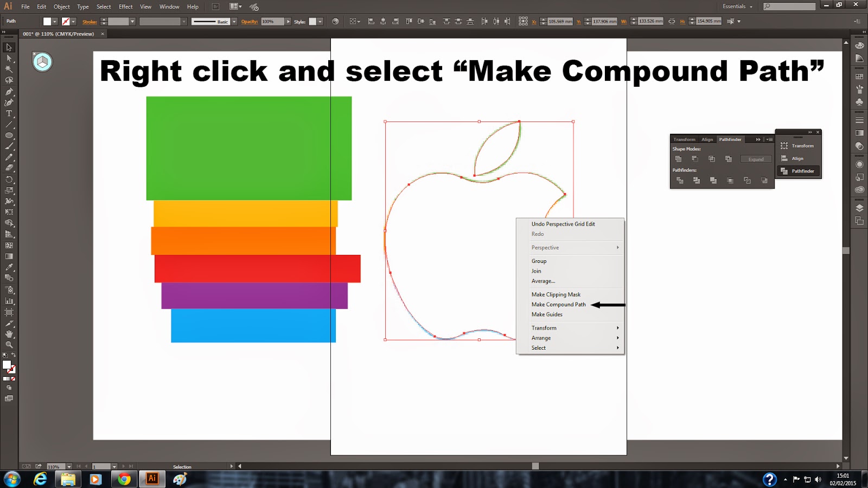Select the Eraser tool

[x=9, y=169]
